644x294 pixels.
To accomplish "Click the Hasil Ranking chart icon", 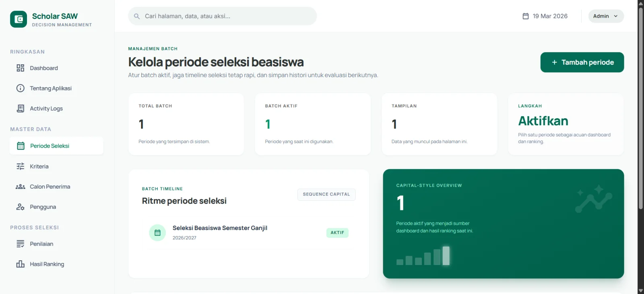I will [20, 264].
